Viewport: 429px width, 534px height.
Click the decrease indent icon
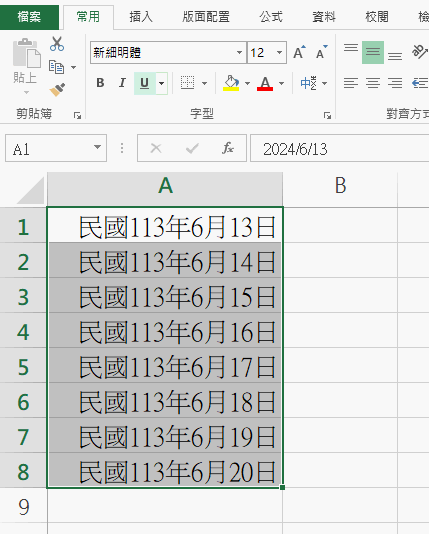pyautogui.click(x=419, y=83)
